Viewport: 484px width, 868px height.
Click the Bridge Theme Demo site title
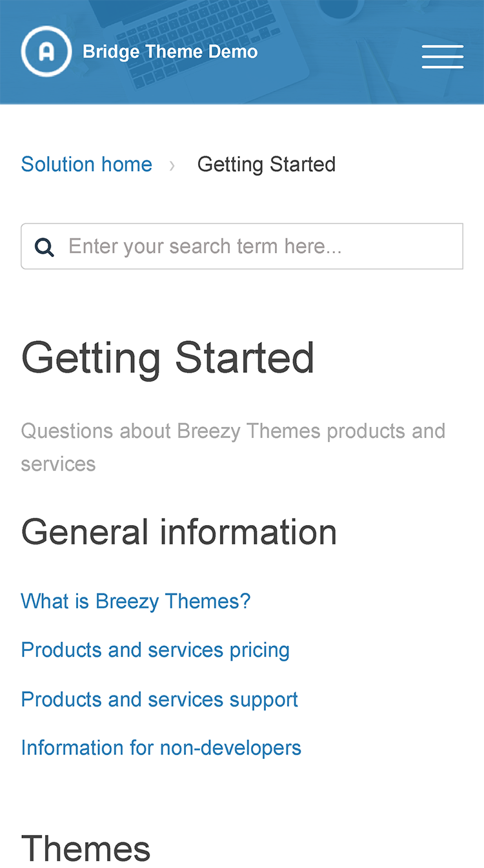[170, 52]
